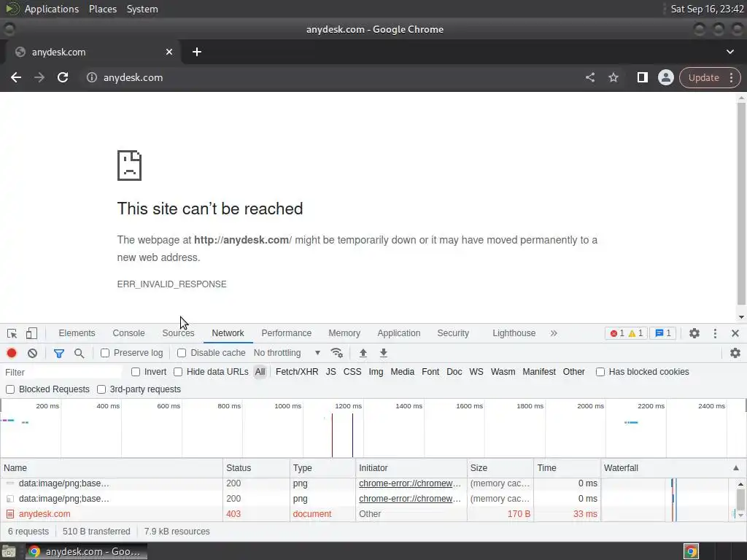The image size is (747, 560).
Task: Filter requests by Doc
Action: pyautogui.click(x=454, y=372)
